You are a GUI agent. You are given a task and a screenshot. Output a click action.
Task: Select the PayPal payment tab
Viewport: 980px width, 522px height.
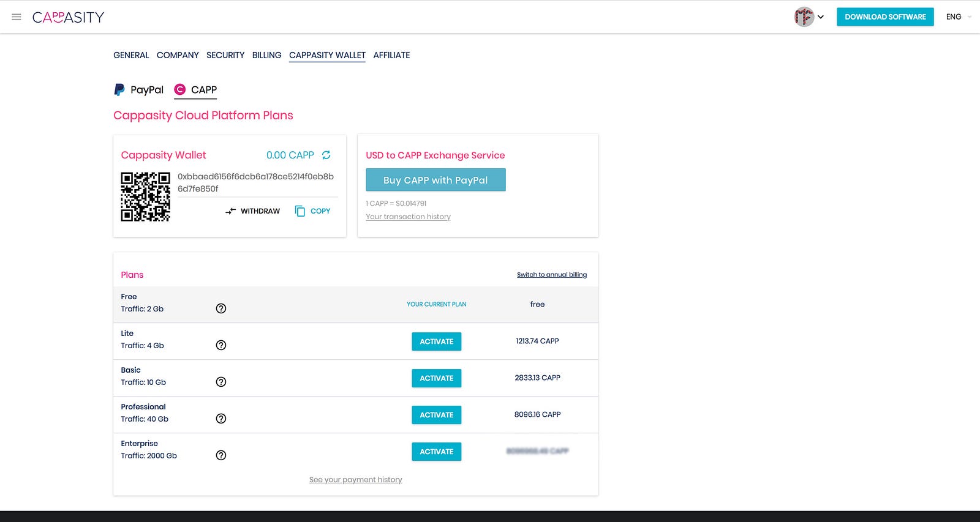click(139, 90)
